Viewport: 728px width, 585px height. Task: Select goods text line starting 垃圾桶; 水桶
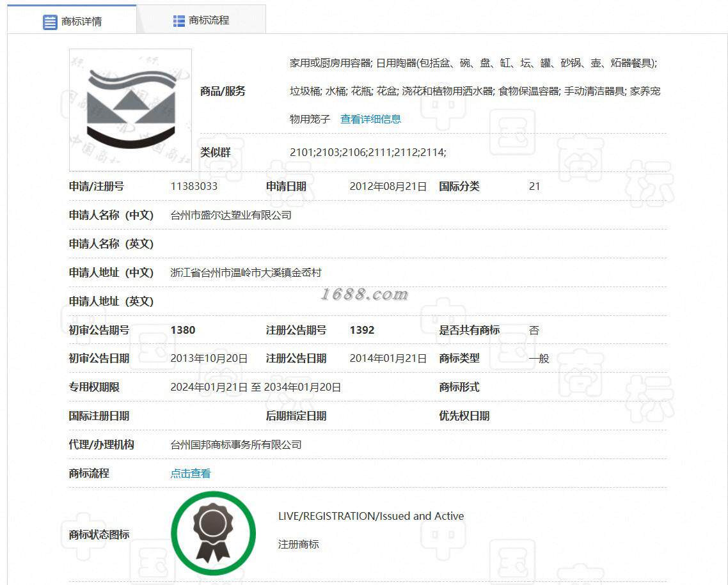tap(475, 91)
